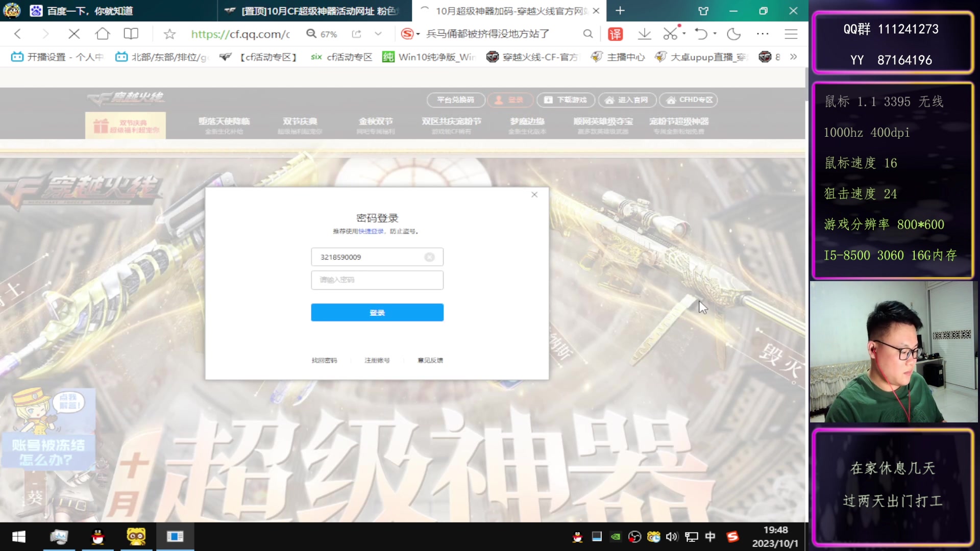Open the Sogou S tray icon
This screenshot has height=551, width=980.
click(x=732, y=537)
